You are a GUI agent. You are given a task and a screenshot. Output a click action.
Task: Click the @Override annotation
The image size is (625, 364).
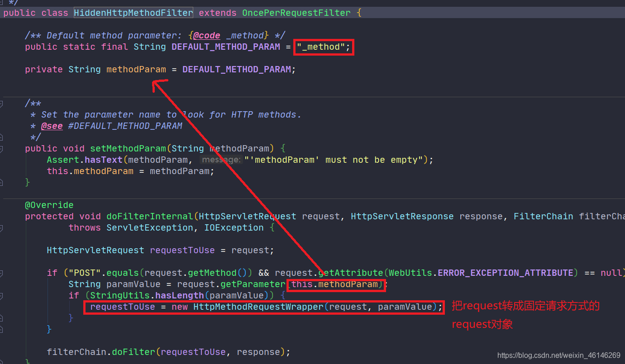pos(49,205)
